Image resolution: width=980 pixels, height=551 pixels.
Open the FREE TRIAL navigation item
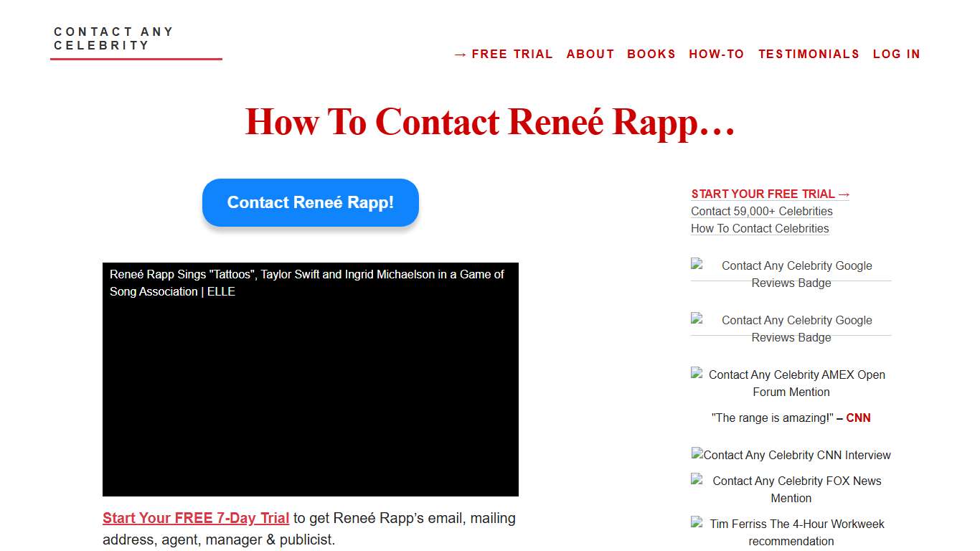tap(504, 54)
